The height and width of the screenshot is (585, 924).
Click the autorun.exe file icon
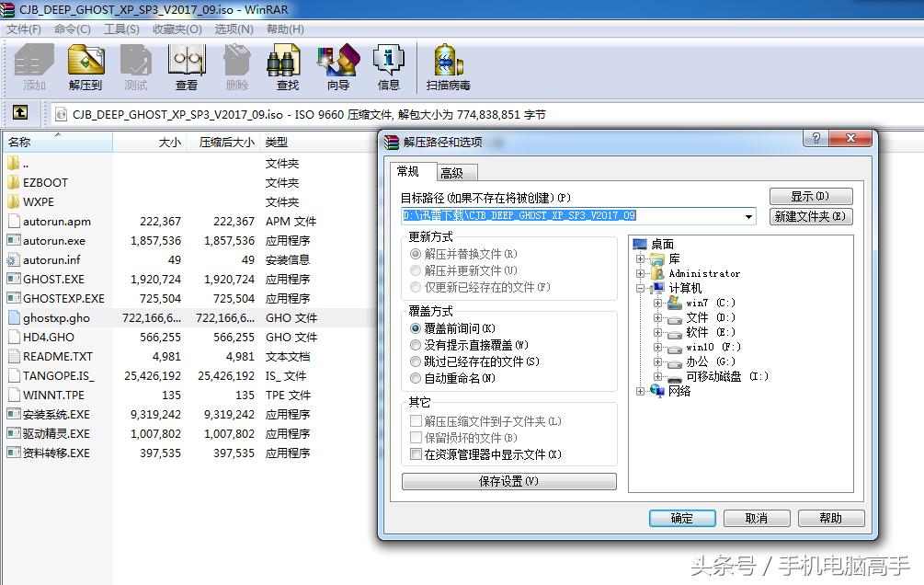[14, 240]
